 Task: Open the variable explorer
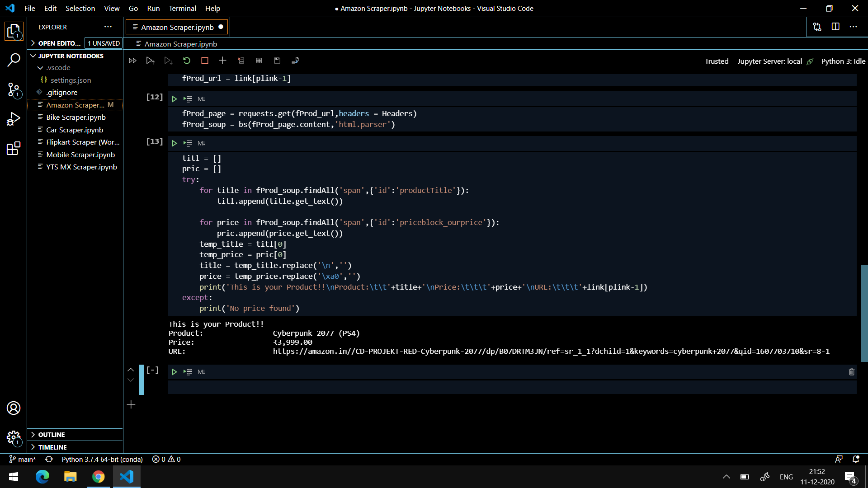259,60
